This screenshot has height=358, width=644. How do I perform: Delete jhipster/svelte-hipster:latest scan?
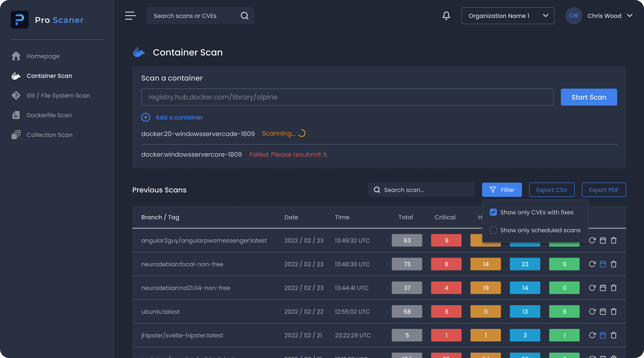tap(614, 335)
